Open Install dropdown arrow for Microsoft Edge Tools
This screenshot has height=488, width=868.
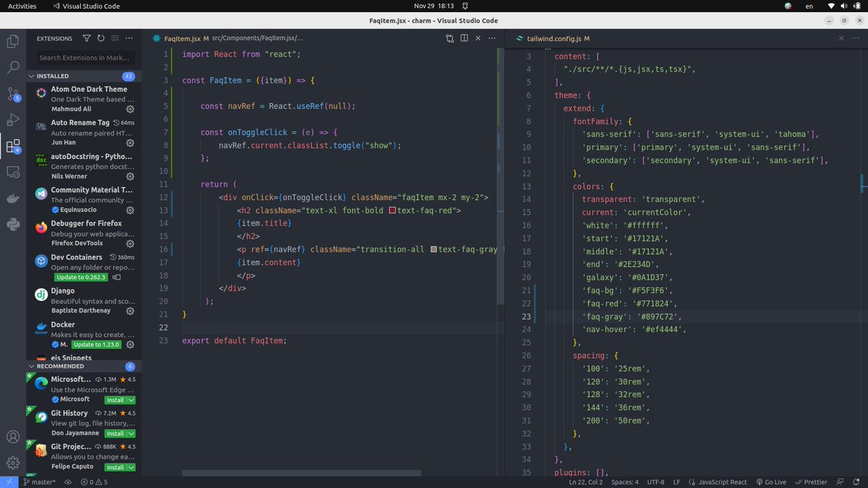click(x=131, y=400)
